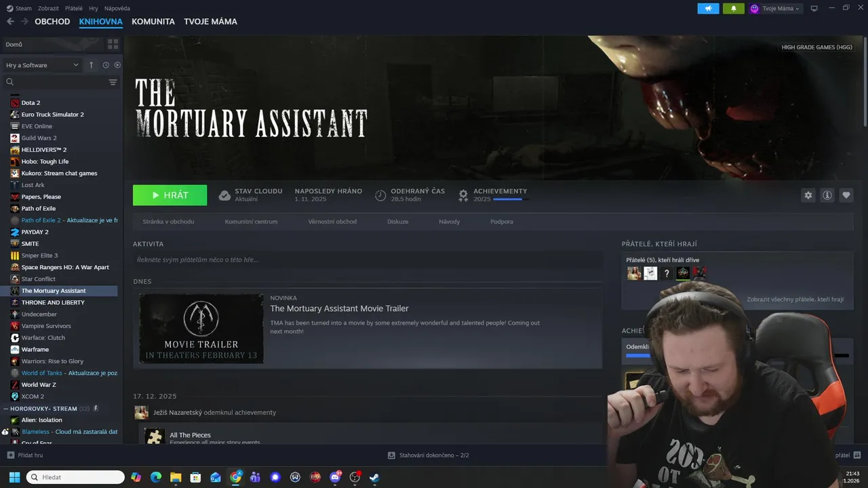The height and width of the screenshot is (488, 868).
Task: Open Stránka v obchodu link
Action: pos(168,222)
